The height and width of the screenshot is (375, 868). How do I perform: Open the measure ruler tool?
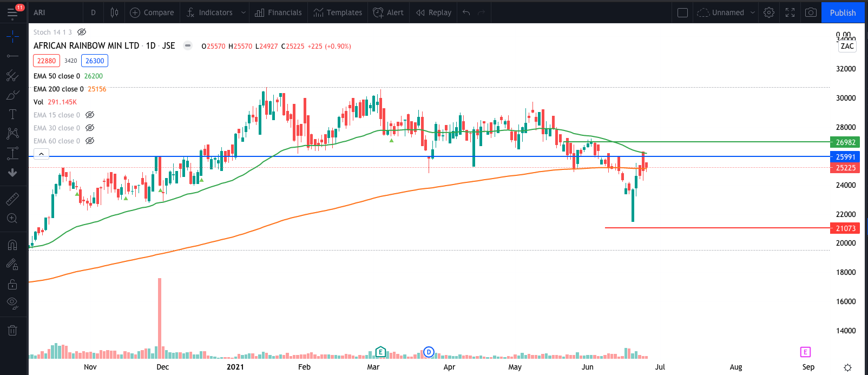pos(12,199)
